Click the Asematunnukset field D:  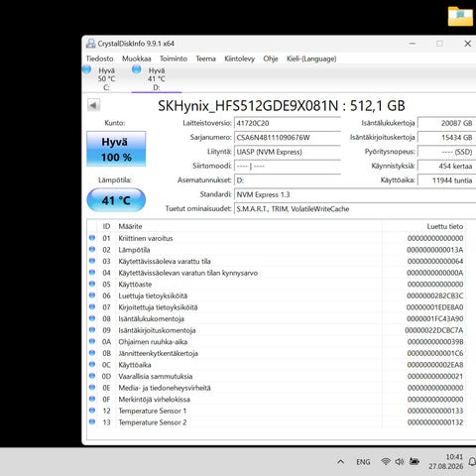(288, 180)
